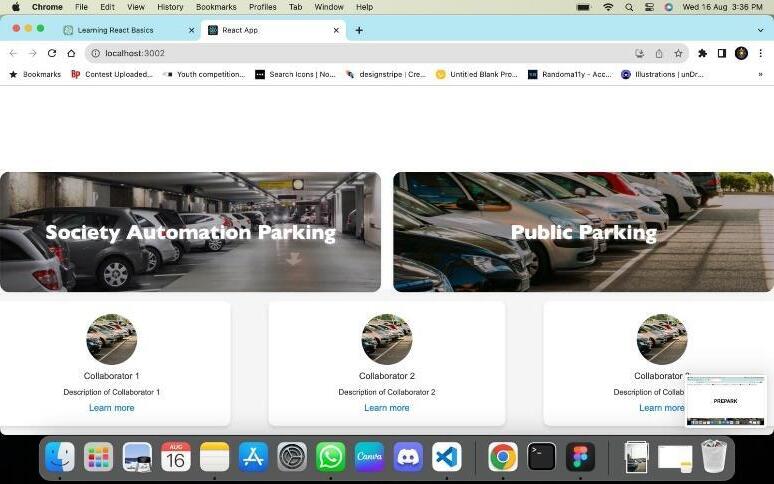
Task: Open Chrome three-dot menu
Action: coord(760,53)
